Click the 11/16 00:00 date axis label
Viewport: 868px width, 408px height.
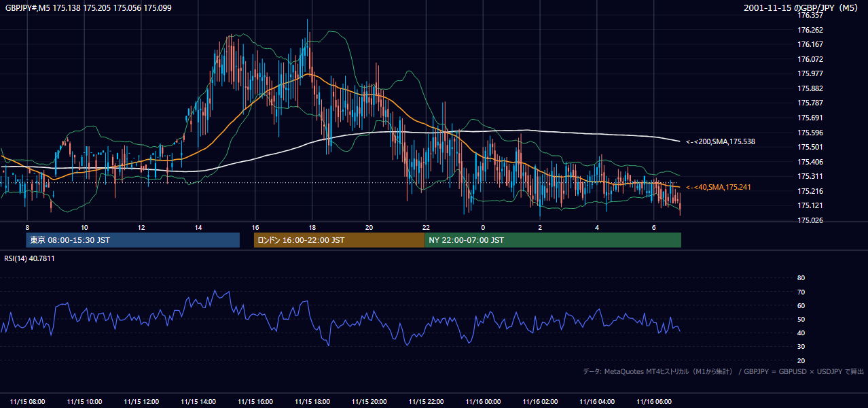tap(483, 401)
